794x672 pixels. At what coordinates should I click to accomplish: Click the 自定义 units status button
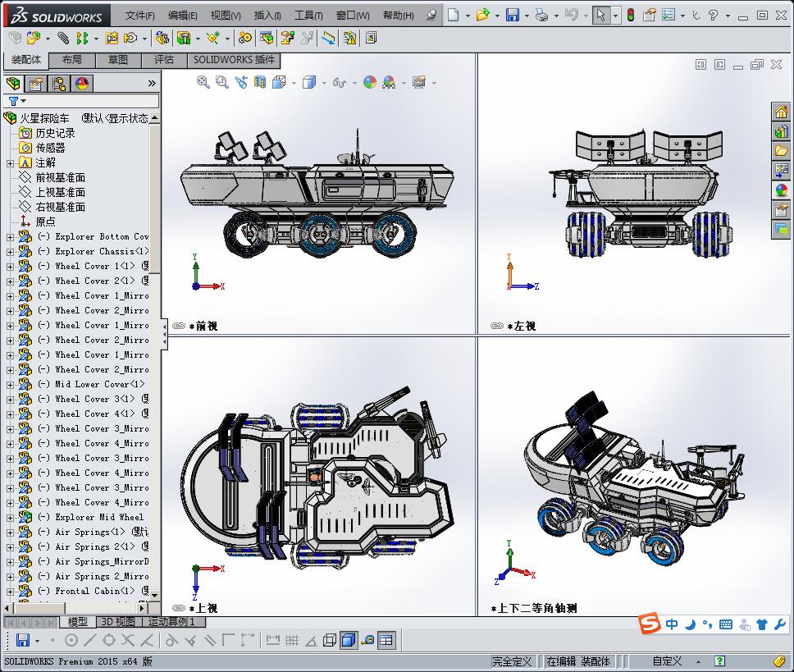(667, 661)
